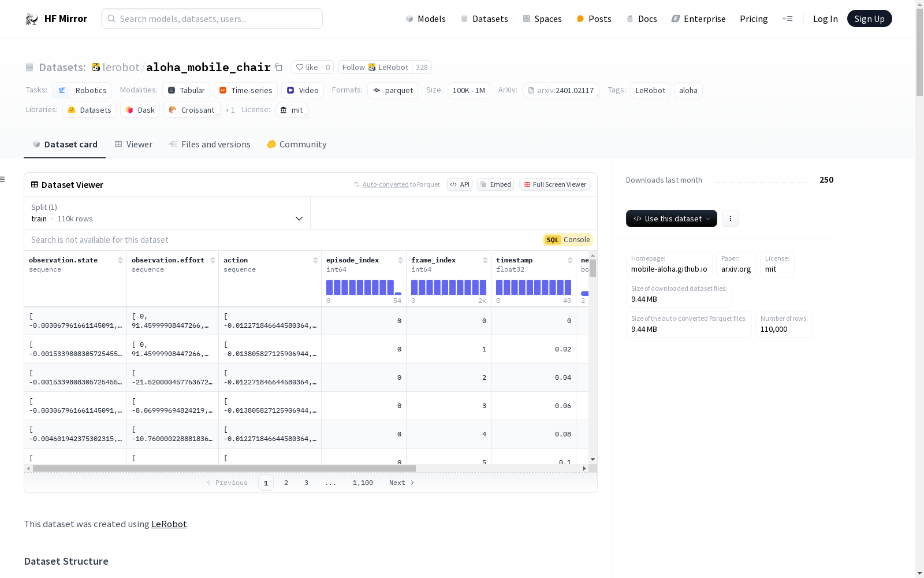Open the Dask library tag
The image size is (924, 578).
pyautogui.click(x=140, y=110)
